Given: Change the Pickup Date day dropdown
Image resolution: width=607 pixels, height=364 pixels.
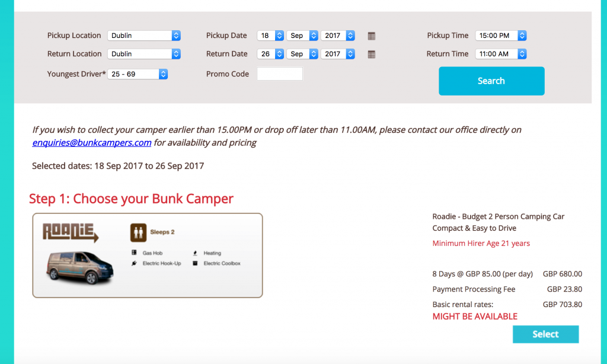Looking at the screenshot, I should pos(270,36).
